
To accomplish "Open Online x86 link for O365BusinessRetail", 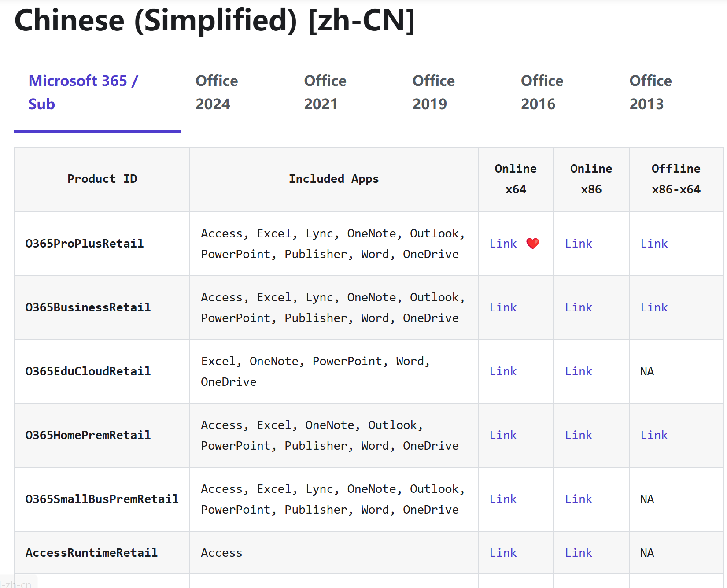I will coord(579,307).
